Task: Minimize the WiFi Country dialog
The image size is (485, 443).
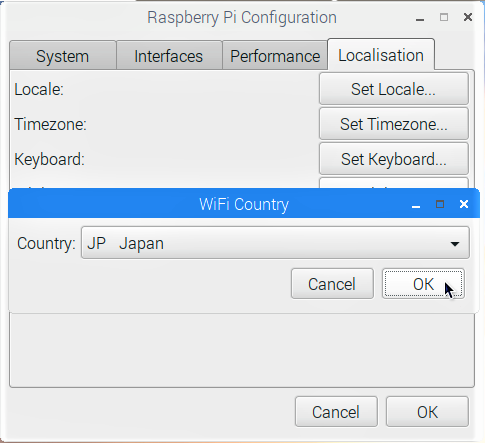Action: pos(416,207)
